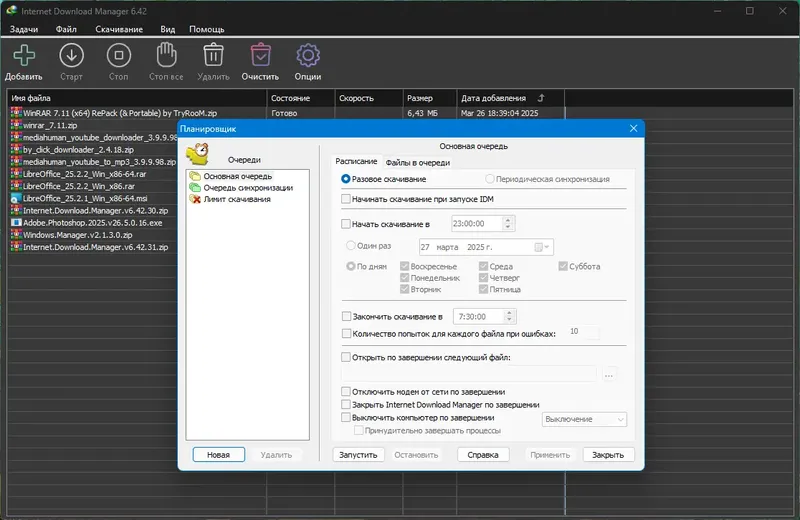Screen dimensions: 800x520
Task: Click the IDM app logo in title bar
Action: coord(11,11)
